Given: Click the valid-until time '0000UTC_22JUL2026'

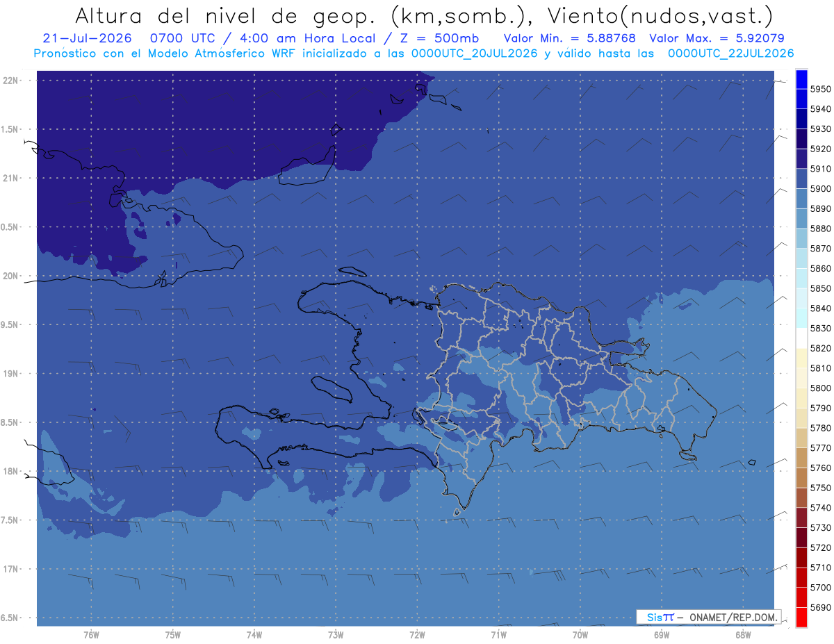Looking at the screenshot, I should pyautogui.click(x=730, y=53).
